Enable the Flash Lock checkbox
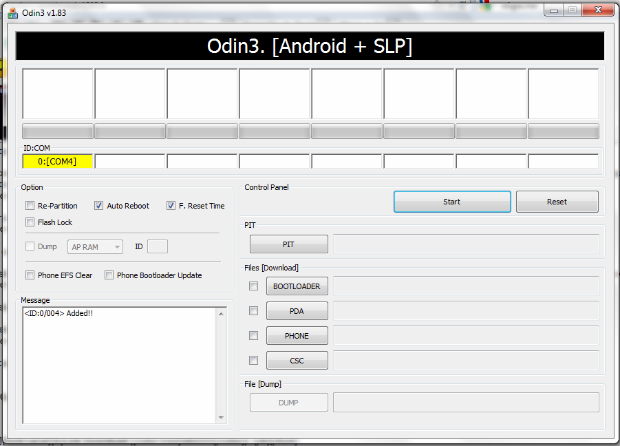Screen dimensions: 620x446 30,222
